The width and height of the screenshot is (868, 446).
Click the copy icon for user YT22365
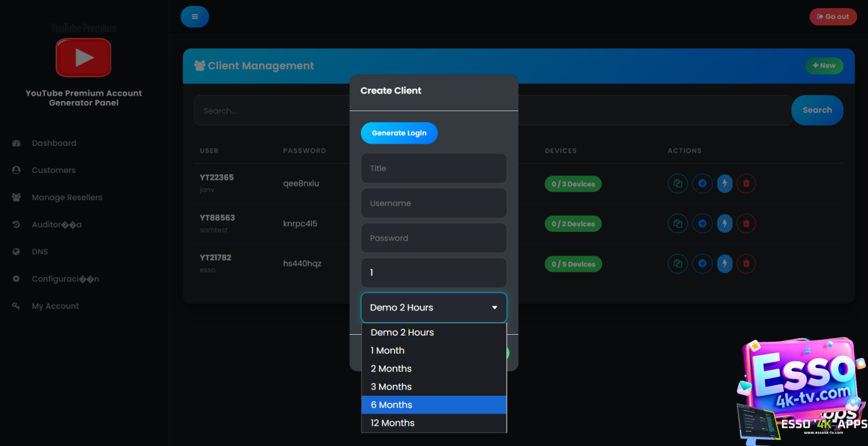tap(677, 184)
